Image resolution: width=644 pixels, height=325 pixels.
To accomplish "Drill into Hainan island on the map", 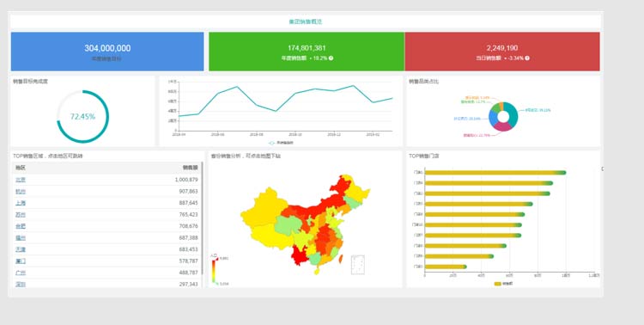I will [317, 272].
